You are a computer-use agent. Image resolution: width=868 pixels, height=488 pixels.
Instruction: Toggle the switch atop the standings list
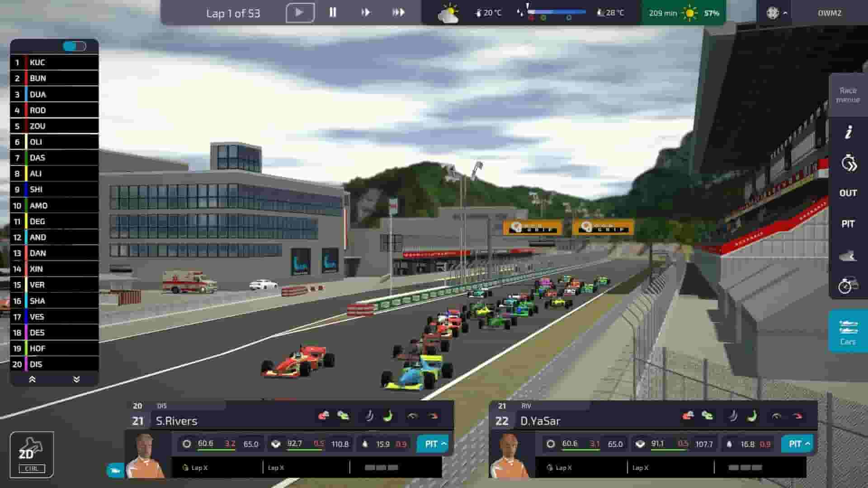click(x=74, y=45)
